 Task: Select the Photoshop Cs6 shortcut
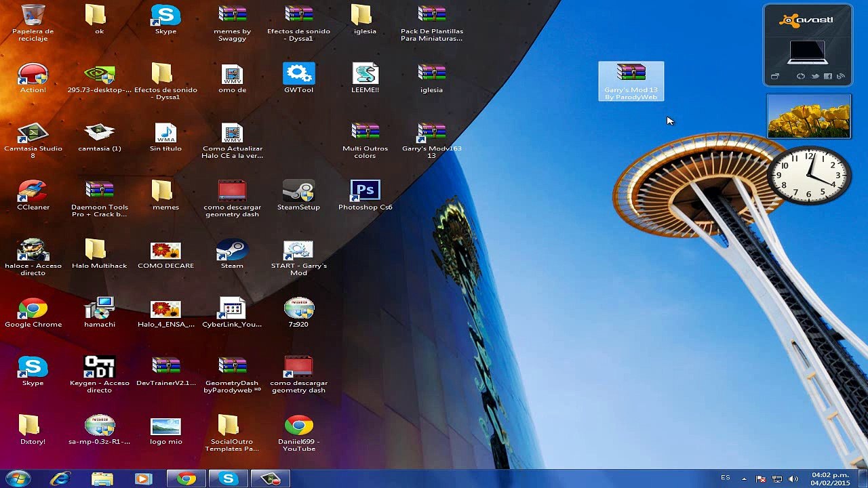pyautogui.click(x=365, y=195)
